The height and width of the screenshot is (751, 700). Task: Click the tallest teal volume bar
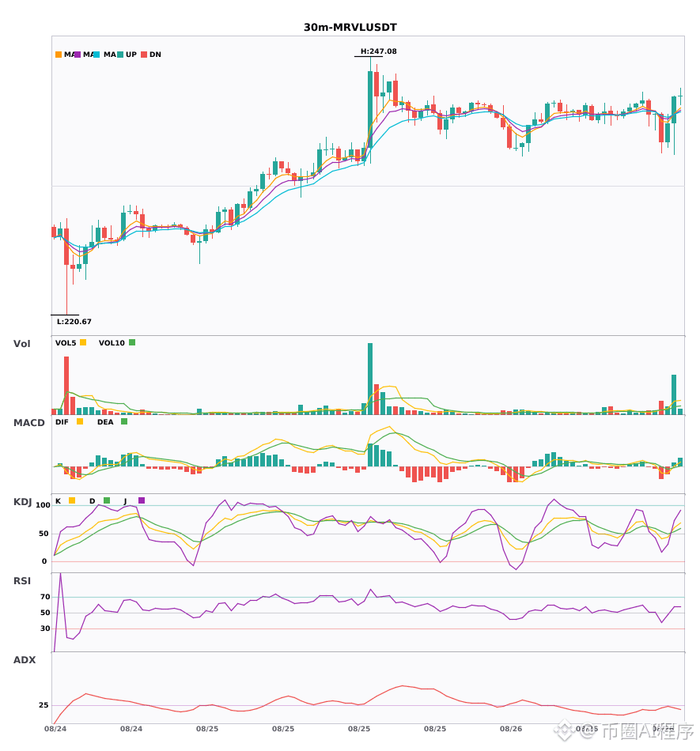pyautogui.click(x=370, y=379)
